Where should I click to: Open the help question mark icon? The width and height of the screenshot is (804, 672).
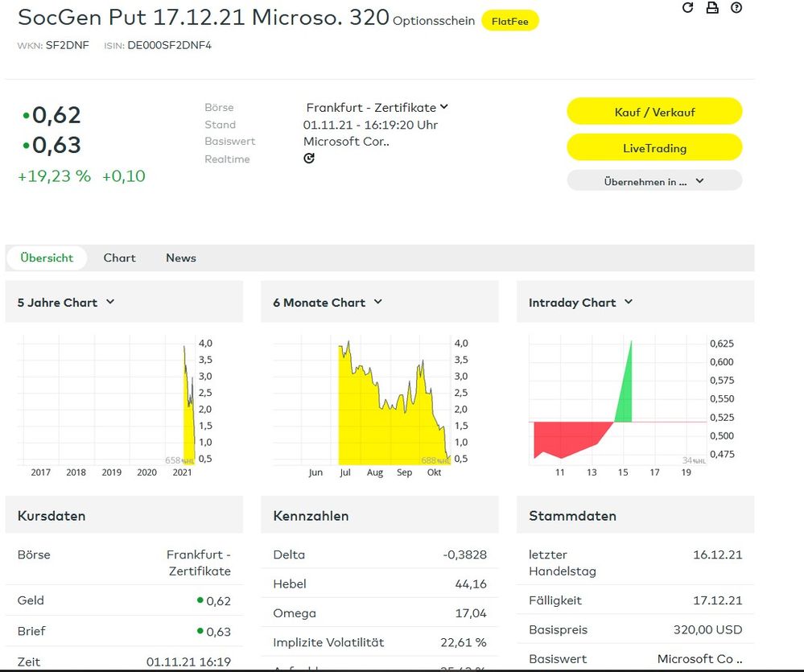tap(736, 8)
